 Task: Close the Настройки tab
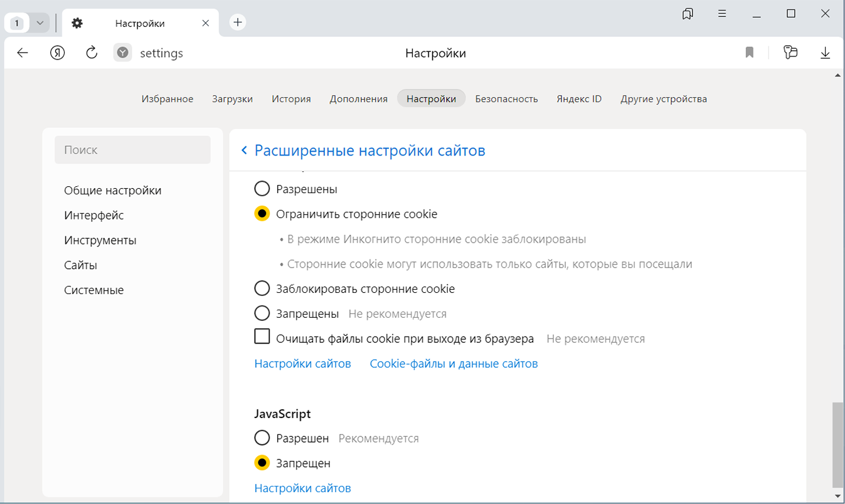206,23
